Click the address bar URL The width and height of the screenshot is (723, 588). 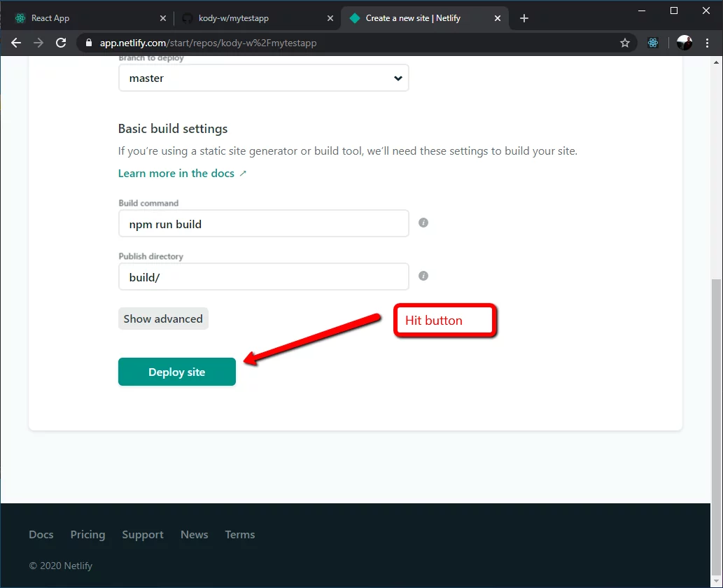pos(209,43)
